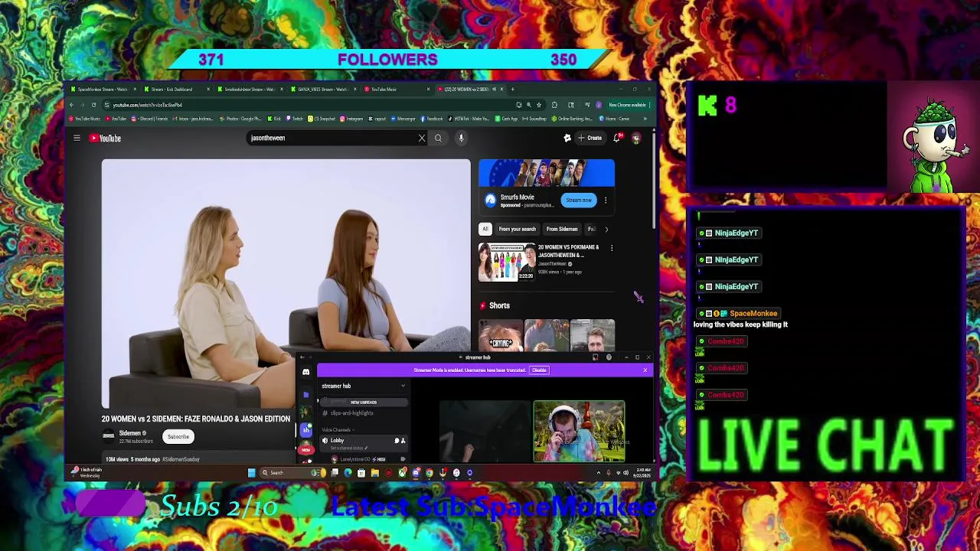Viewport: 980px width, 551px height.
Task: Click Stream now on Smurfs Movie ad
Action: point(579,201)
